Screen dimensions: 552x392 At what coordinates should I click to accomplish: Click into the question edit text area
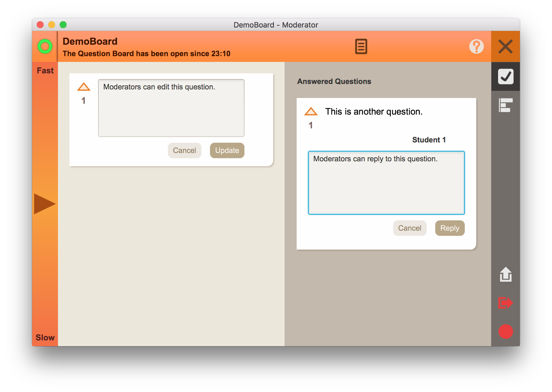[x=171, y=108]
